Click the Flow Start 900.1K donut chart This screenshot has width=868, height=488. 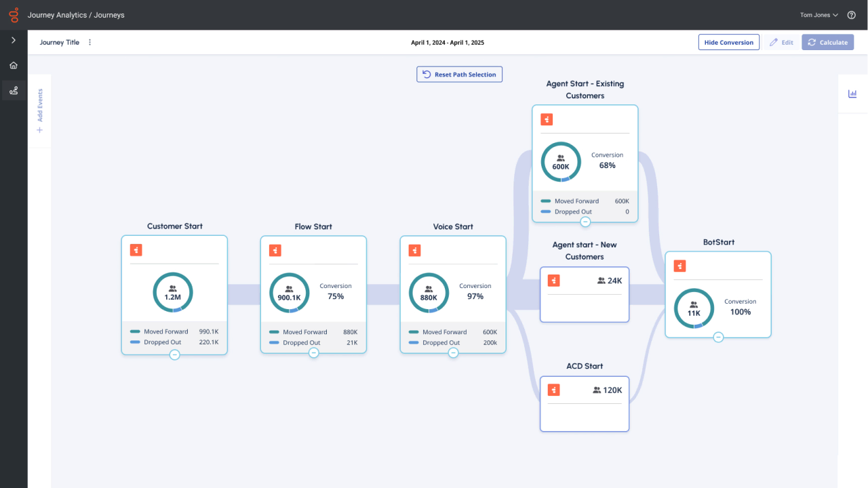290,293
